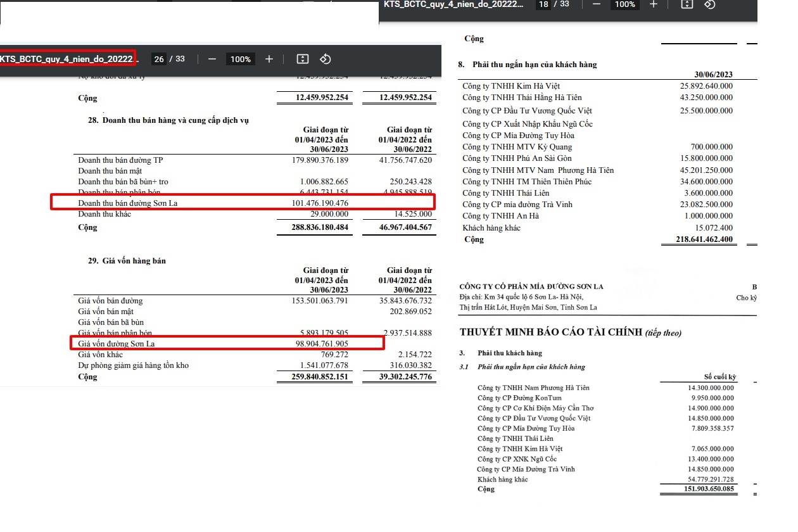Click the page number field showing 26
The height and width of the screenshot is (532, 798).
pos(159,59)
